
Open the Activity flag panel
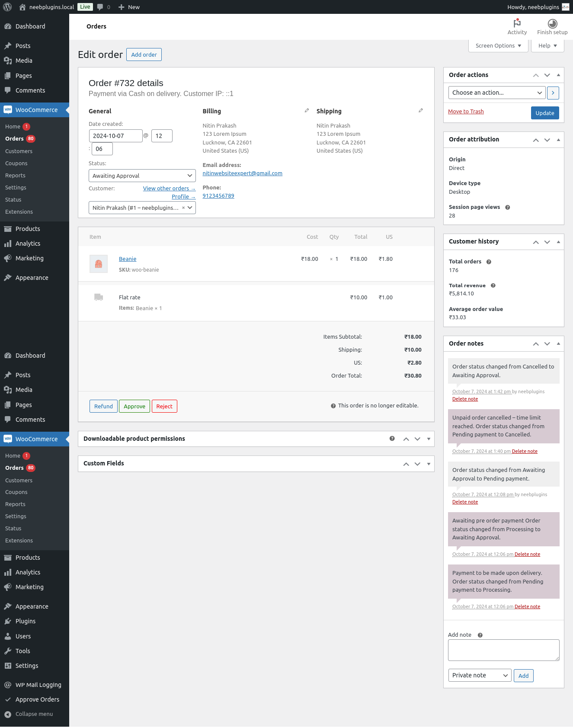tap(517, 27)
